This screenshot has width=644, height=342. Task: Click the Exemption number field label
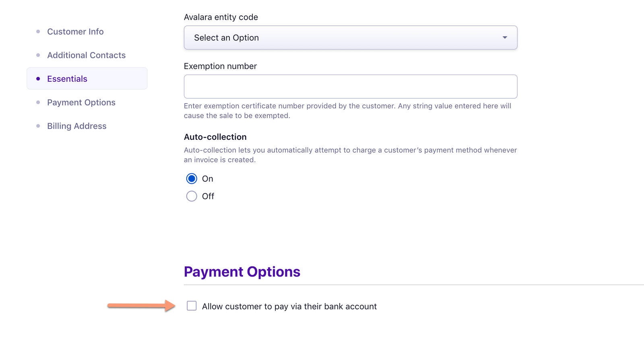(x=220, y=66)
